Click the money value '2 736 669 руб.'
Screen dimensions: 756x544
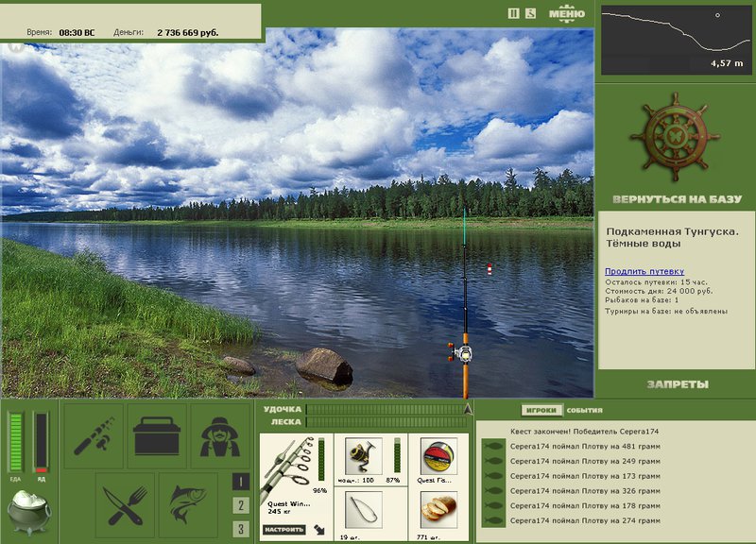click(187, 33)
